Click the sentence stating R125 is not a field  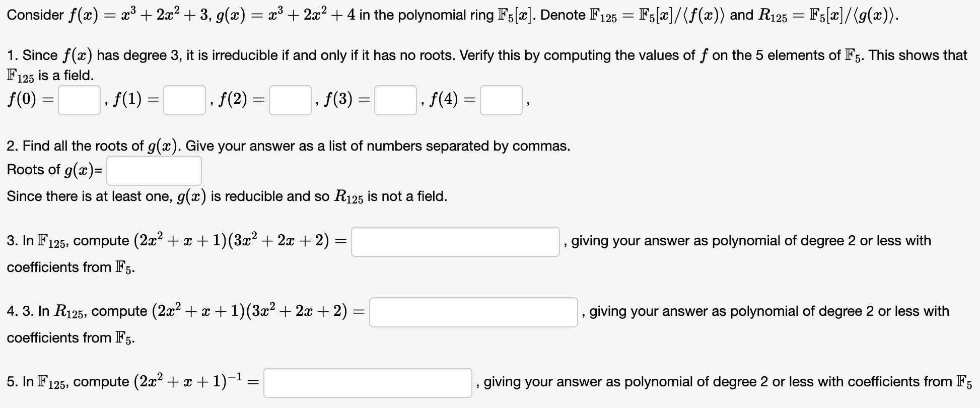(226, 196)
